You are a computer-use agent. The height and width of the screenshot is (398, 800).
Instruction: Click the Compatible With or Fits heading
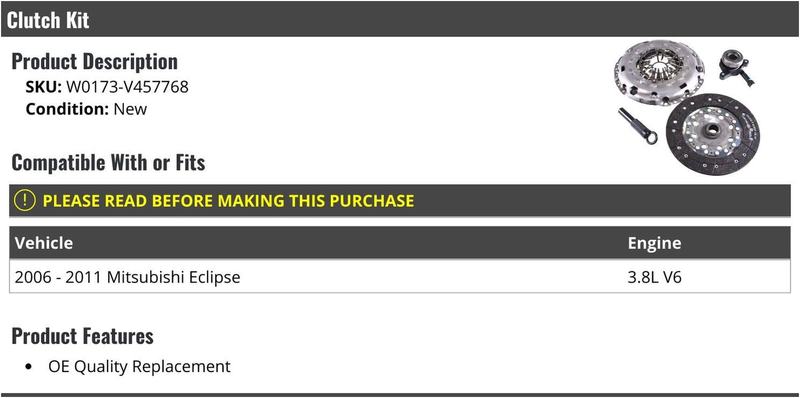pyautogui.click(x=108, y=162)
